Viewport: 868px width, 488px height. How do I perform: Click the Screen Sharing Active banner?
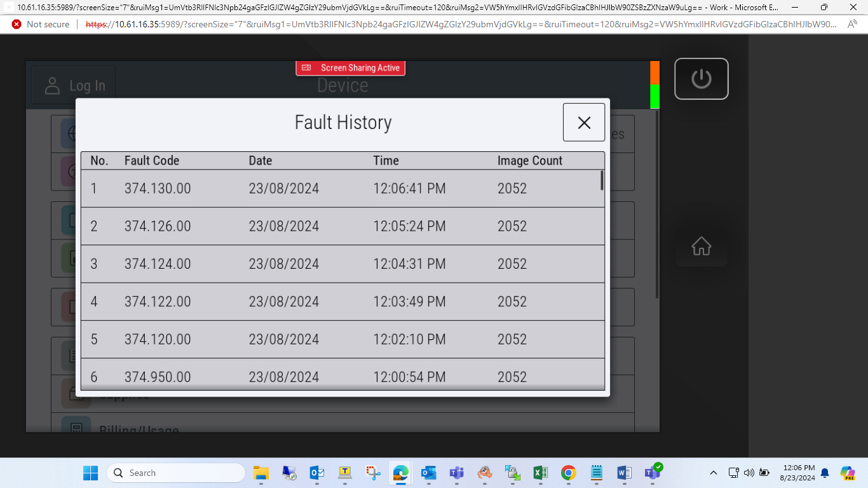350,68
